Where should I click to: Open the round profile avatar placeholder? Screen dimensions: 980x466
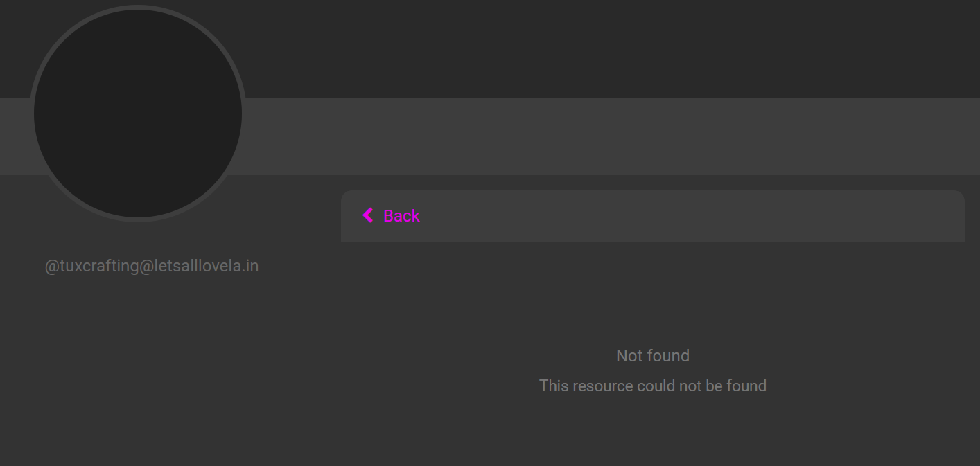[138, 114]
